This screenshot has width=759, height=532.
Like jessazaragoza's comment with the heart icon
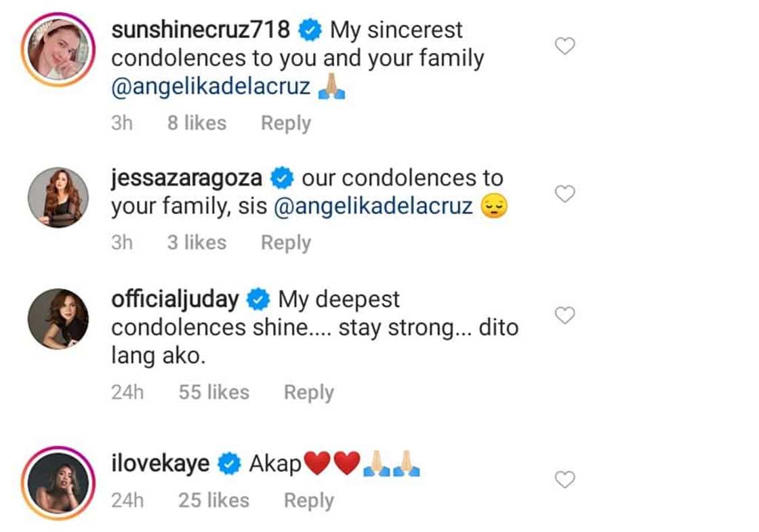click(x=565, y=195)
